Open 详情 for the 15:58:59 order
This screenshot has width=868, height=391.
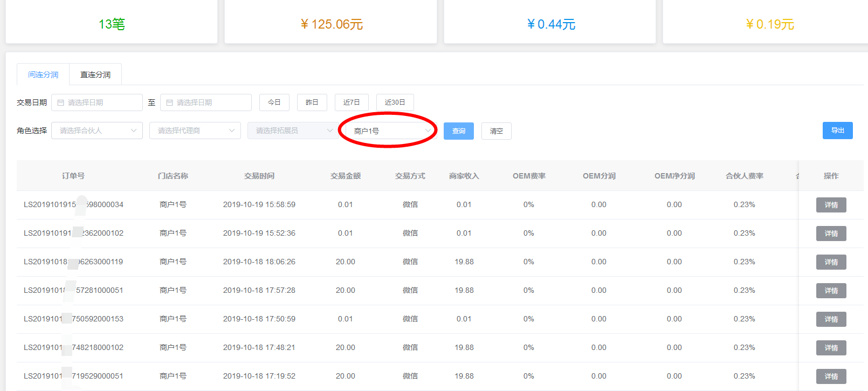click(x=831, y=205)
